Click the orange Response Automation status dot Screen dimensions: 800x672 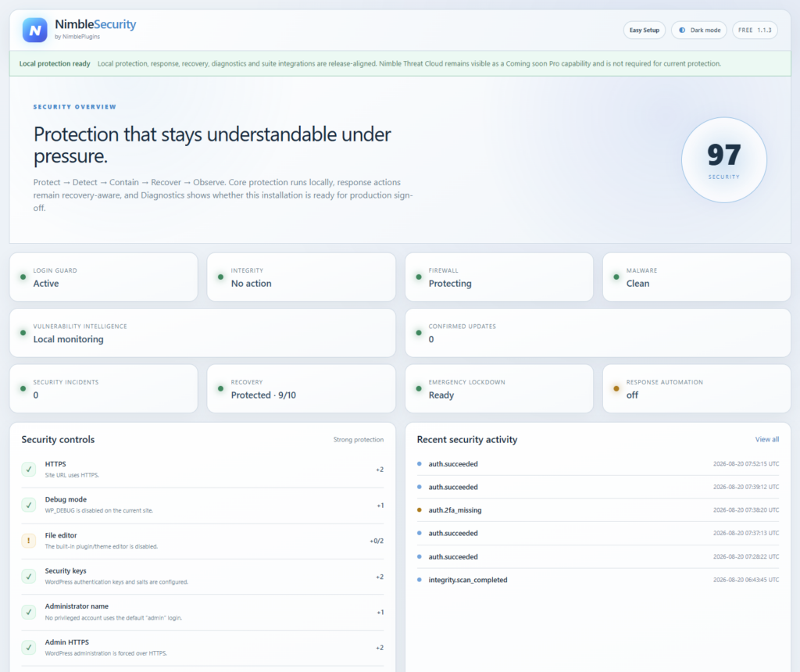616,388
